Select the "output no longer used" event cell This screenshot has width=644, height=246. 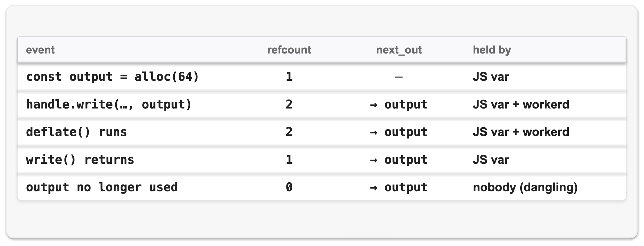[102, 187]
